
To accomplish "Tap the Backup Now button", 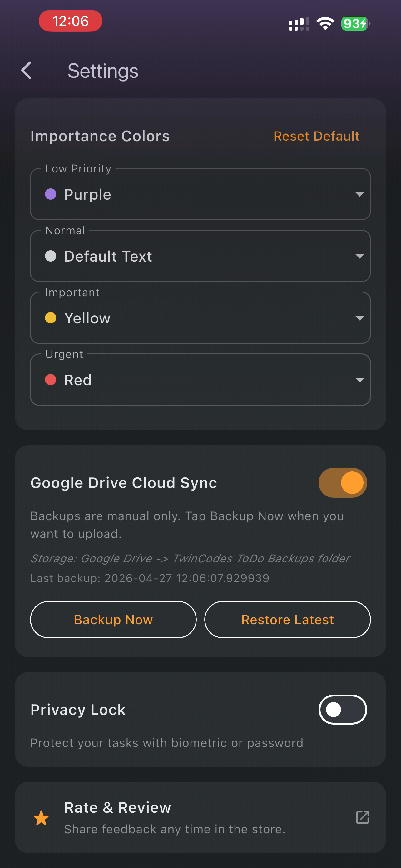I will pyautogui.click(x=113, y=619).
